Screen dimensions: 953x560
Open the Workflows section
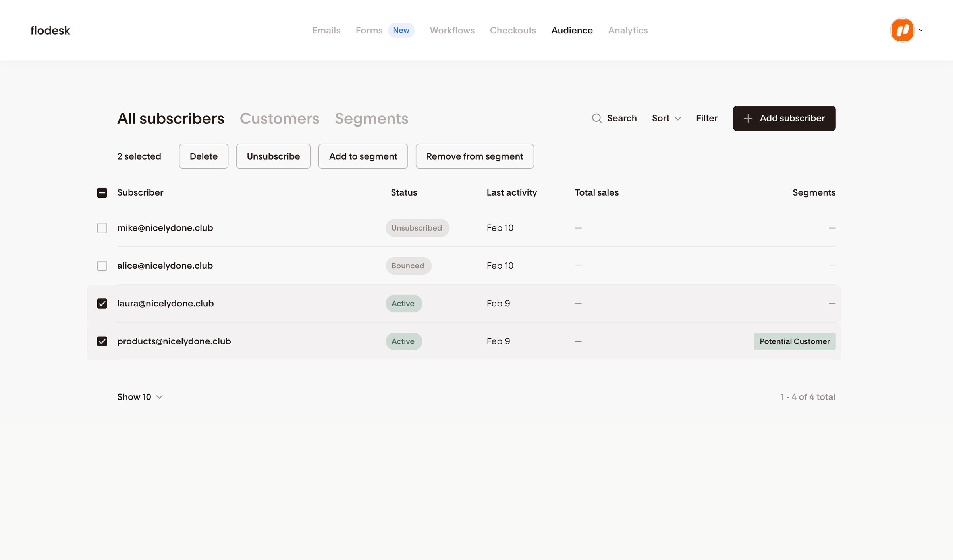click(x=452, y=30)
